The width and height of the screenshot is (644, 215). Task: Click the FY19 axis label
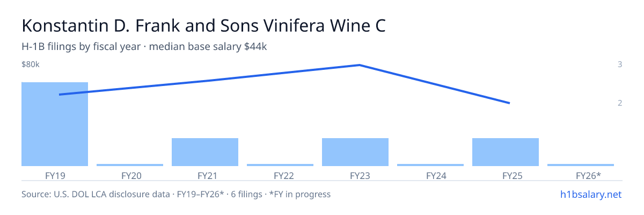[55, 175]
